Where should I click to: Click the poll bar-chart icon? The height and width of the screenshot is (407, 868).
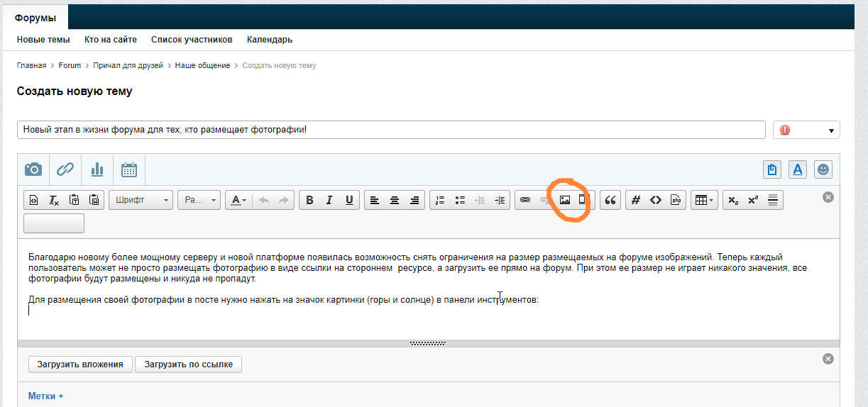coord(97,169)
